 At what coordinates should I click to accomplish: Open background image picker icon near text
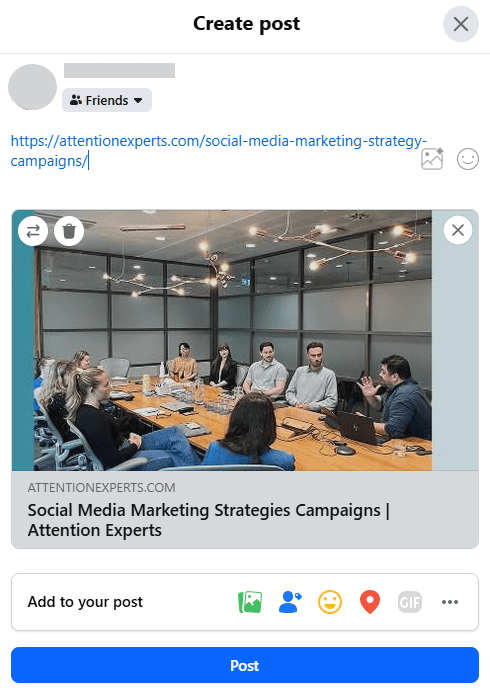click(432, 159)
